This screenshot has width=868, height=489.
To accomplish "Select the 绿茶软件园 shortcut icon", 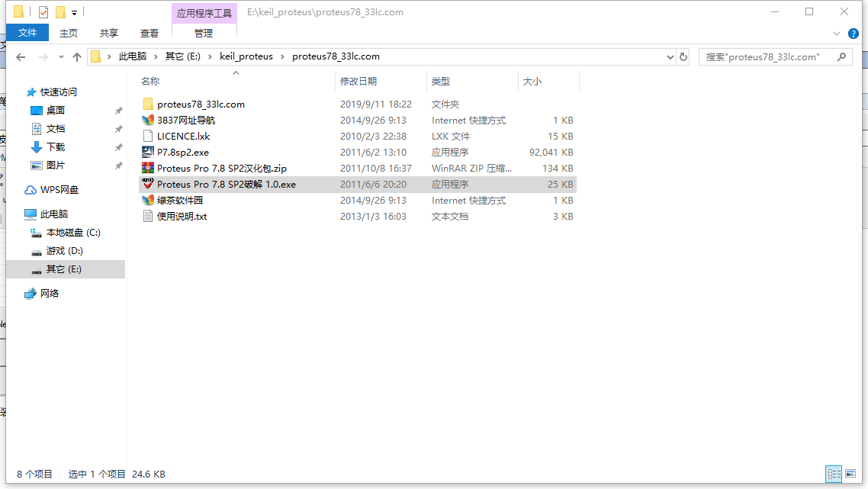I will 148,201.
